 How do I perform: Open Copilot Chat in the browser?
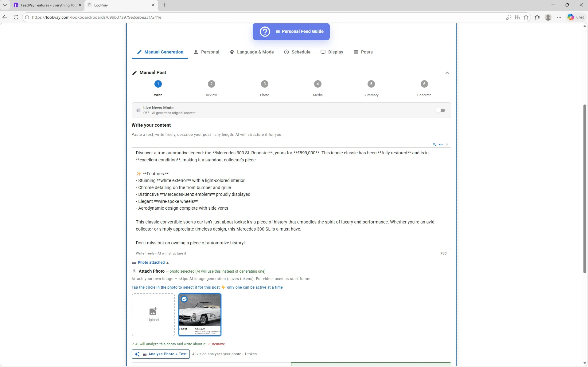coord(576,17)
